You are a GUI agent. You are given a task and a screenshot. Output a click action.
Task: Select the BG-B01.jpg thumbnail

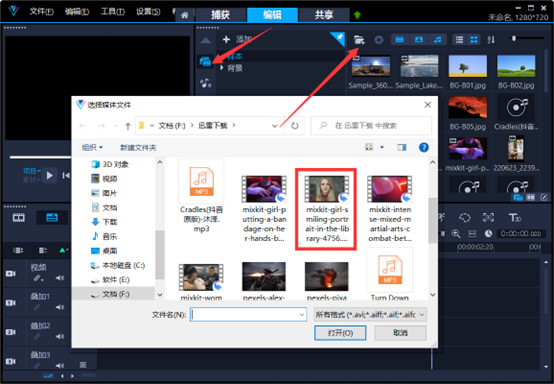coord(467,66)
